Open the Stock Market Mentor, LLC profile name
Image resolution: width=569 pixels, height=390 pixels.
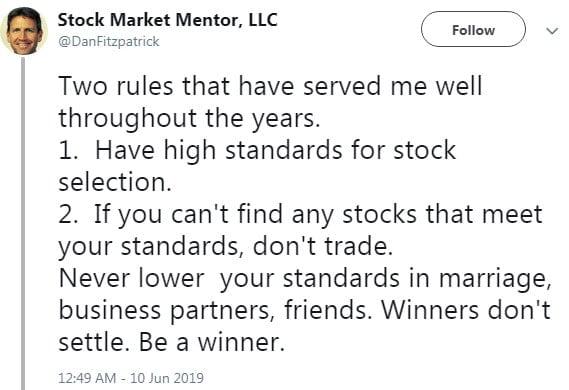pos(168,20)
